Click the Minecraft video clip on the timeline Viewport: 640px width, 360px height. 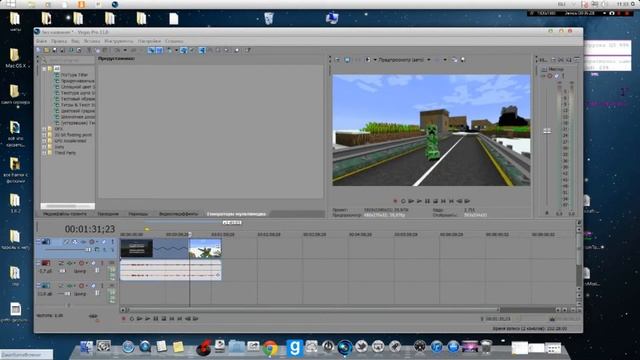point(205,248)
